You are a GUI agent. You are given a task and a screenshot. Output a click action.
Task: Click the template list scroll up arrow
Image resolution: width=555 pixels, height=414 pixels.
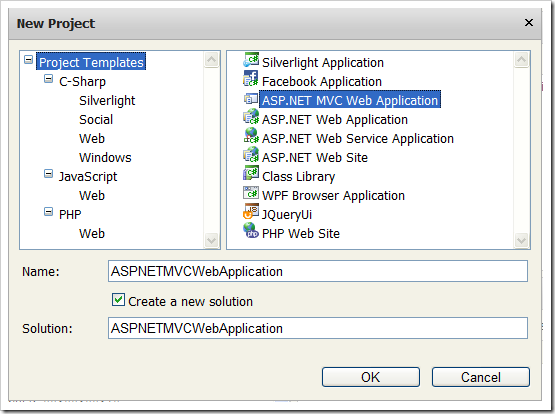tap(521, 59)
